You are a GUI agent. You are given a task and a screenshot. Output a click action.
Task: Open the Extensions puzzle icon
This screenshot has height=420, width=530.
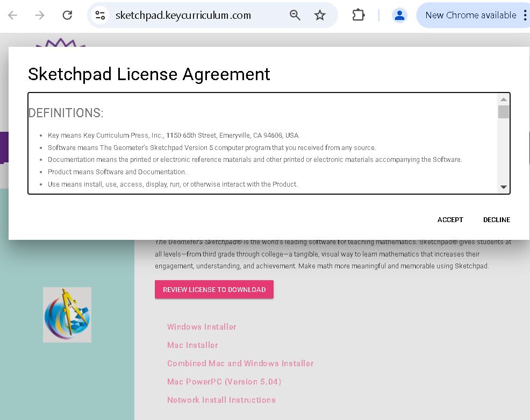359,15
